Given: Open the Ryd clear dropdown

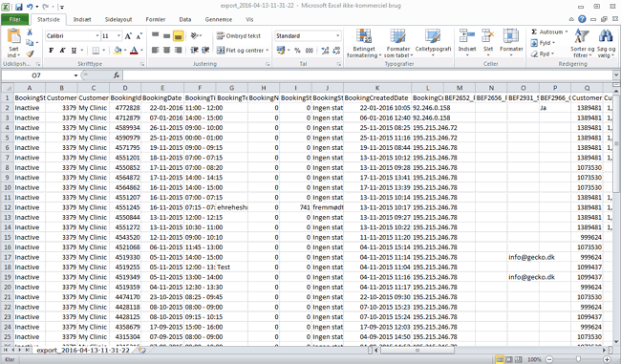Looking at the screenshot, I should [x=543, y=54].
